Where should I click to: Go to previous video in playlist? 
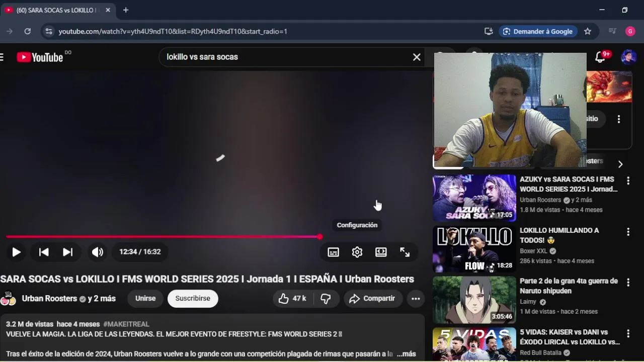[44, 252]
